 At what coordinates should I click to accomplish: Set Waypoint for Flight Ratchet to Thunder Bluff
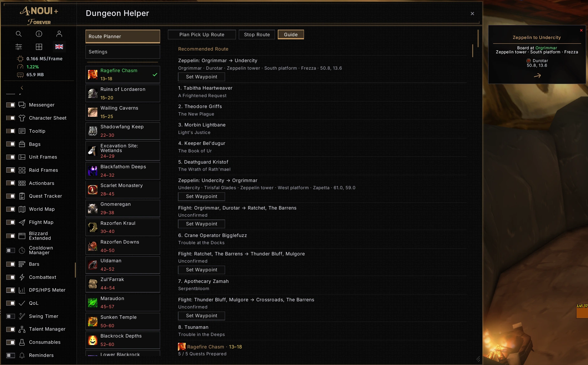pyautogui.click(x=201, y=270)
